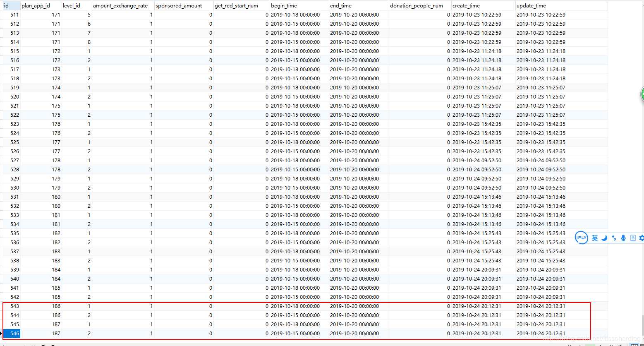Viewport: 644px width, 346px height.
Task: Click the id cell 527
Action: [x=11, y=161]
